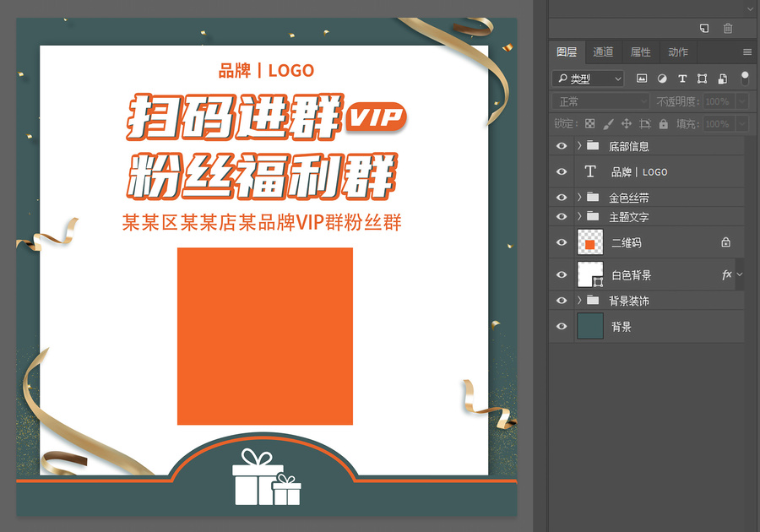This screenshot has height=532, width=760.
Task: Toggle visibility of the 金色丝带 group
Action: (x=562, y=198)
